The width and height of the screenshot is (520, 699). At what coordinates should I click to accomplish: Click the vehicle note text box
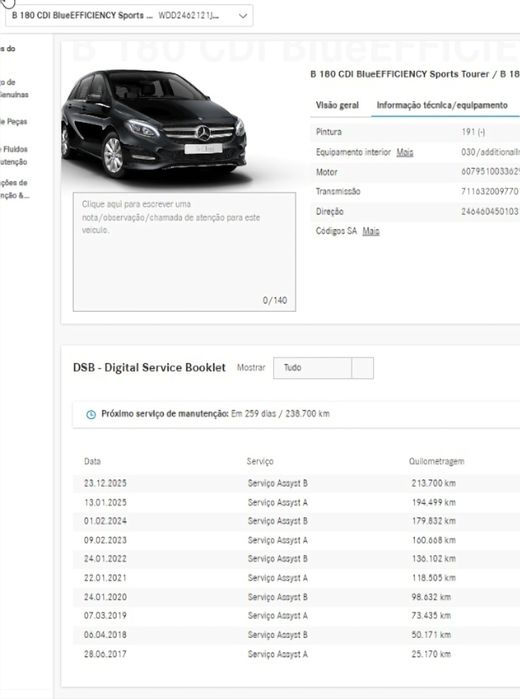coord(184,252)
